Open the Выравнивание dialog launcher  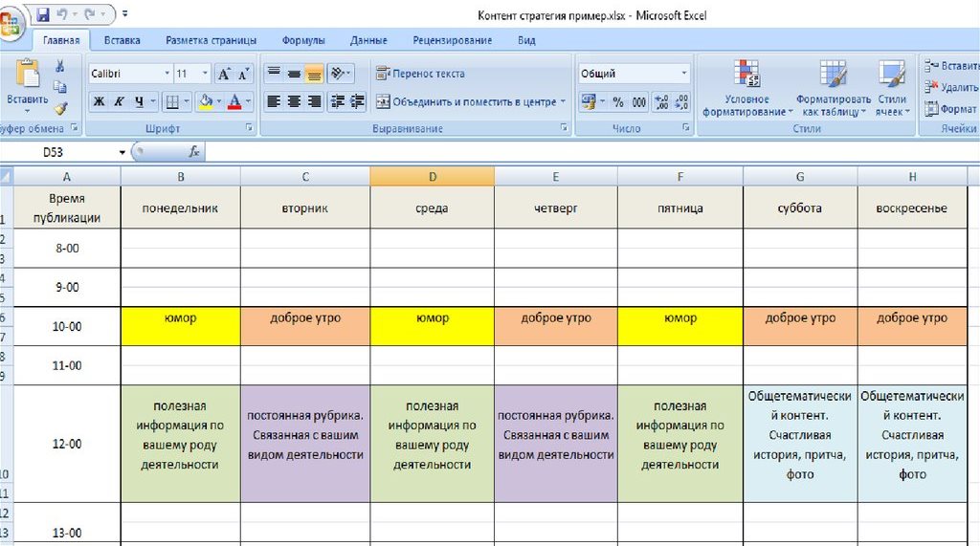click(564, 127)
